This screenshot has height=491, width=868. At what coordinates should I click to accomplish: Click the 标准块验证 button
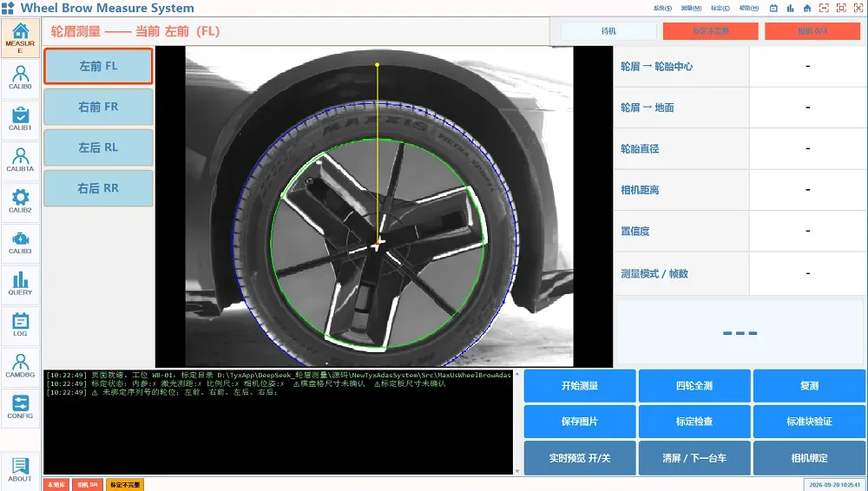(809, 422)
